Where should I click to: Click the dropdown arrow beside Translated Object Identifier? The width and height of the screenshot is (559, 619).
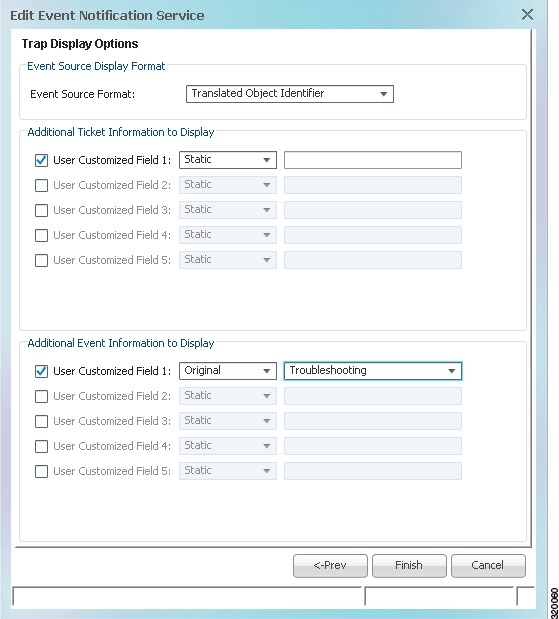tap(383, 94)
